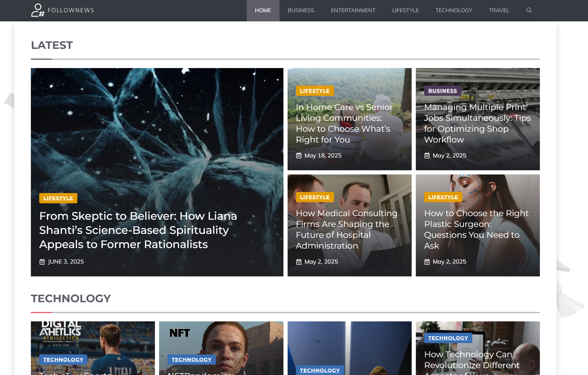Open the Business menu item
This screenshot has height=375, width=588.
coord(301,10)
